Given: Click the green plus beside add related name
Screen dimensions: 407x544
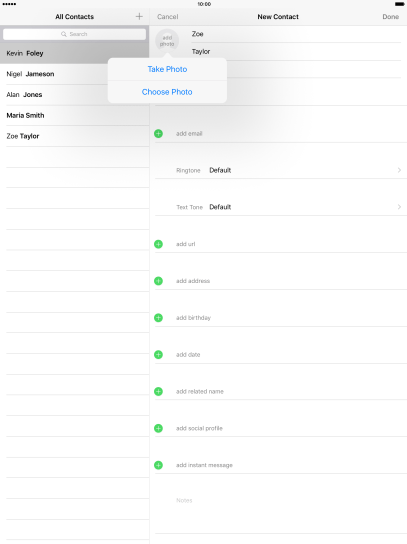Looking at the screenshot, I should 158,391.
